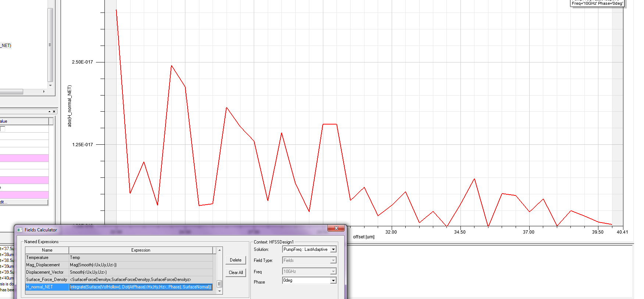Click the project tree vertical scrollbar thumb
Viewport: 644px width, 299px height.
click(50, 45)
